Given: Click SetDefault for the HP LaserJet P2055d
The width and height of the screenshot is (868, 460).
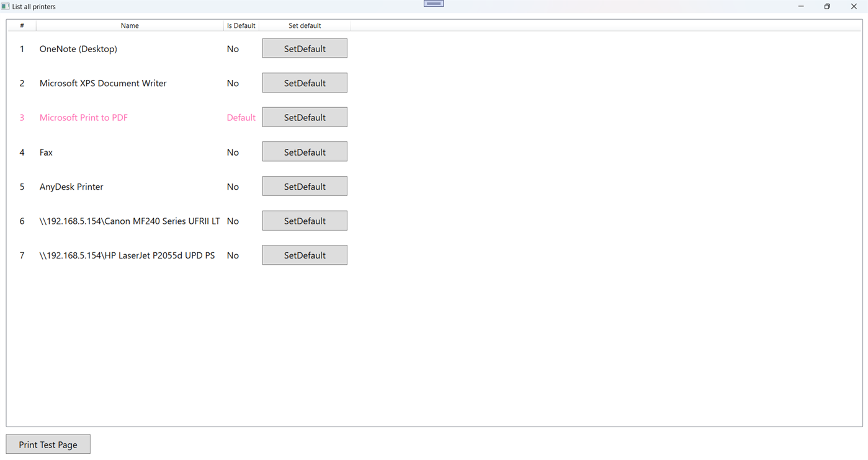Looking at the screenshot, I should pos(304,255).
